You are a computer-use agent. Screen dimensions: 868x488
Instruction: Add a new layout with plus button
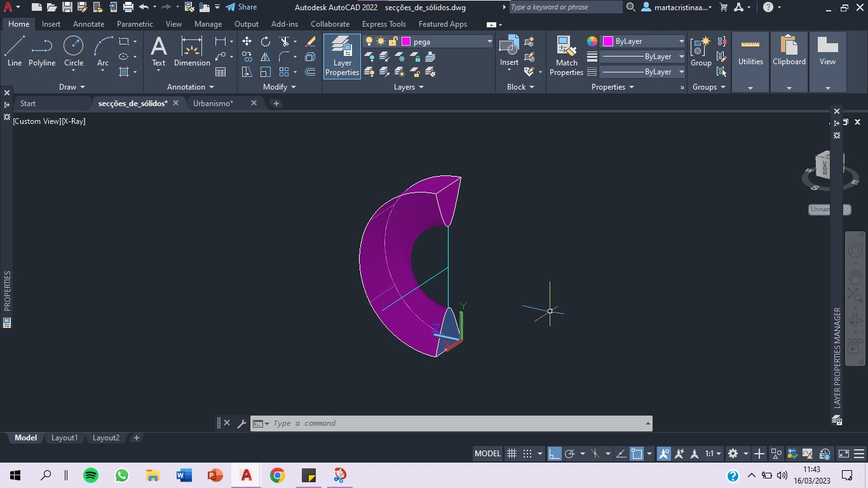[136, 438]
